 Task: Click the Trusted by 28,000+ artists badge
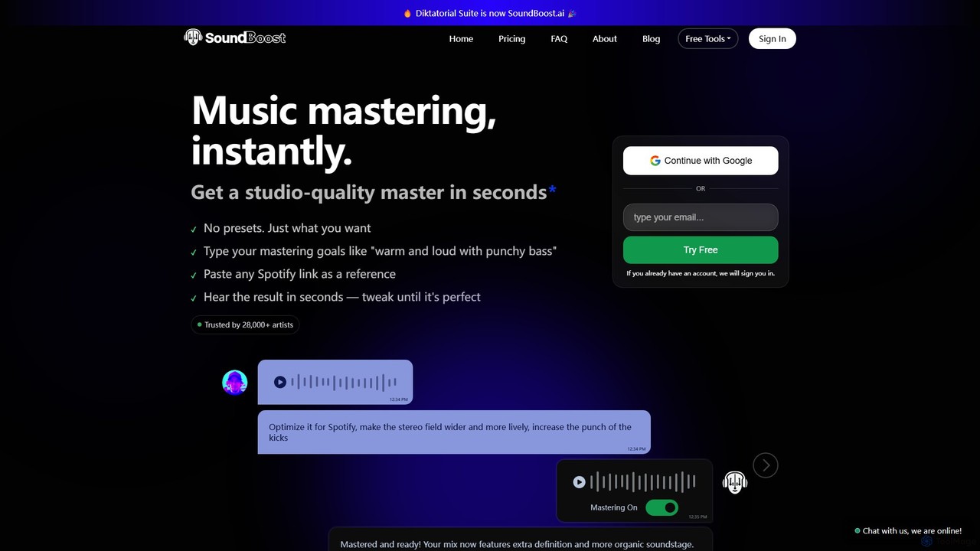coord(245,324)
